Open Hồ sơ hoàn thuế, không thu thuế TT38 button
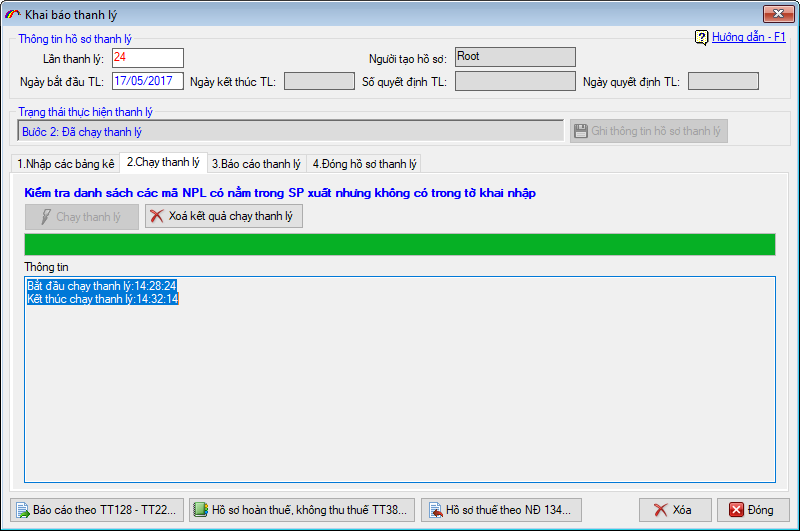 pyautogui.click(x=302, y=510)
